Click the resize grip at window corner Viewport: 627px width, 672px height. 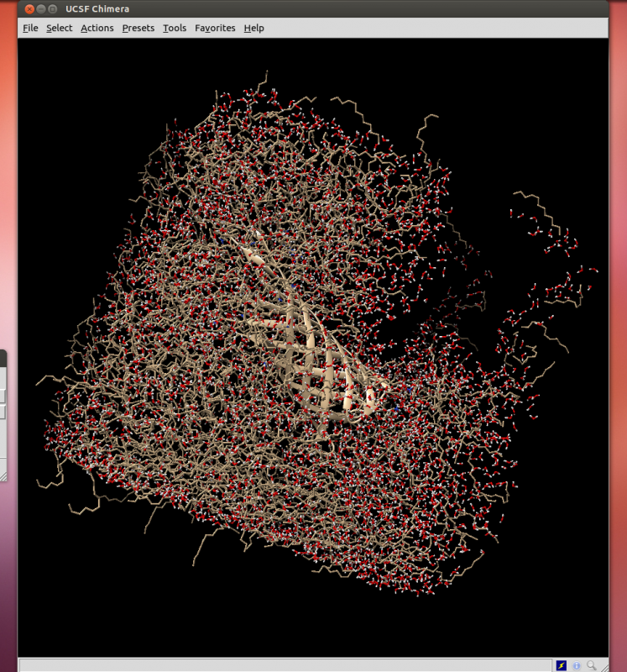pos(603,667)
